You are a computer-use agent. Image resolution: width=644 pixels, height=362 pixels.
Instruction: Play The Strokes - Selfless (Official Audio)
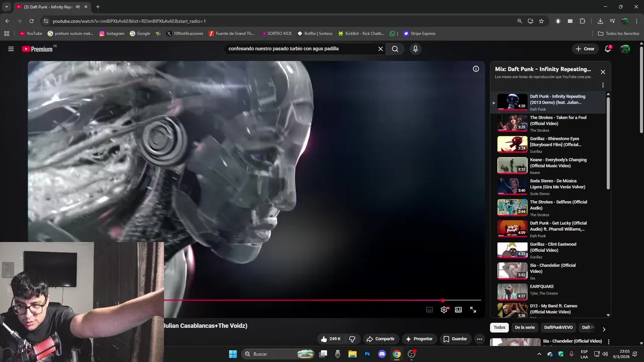[x=548, y=208]
